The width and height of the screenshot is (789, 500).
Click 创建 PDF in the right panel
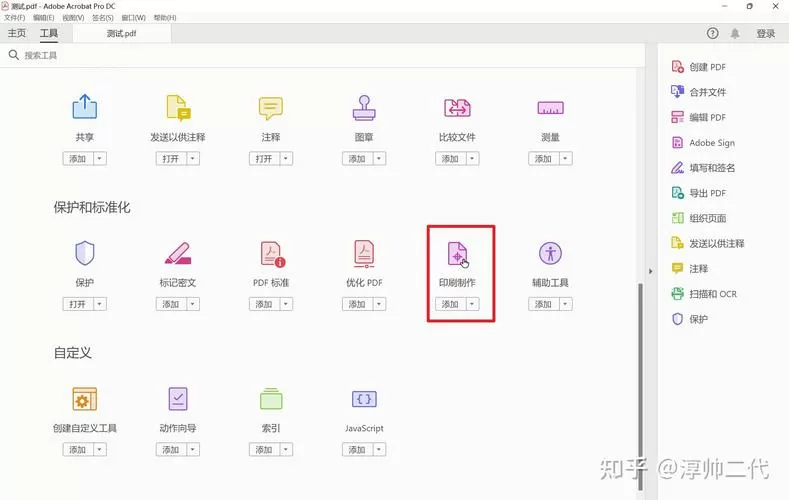[x=698, y=67]
